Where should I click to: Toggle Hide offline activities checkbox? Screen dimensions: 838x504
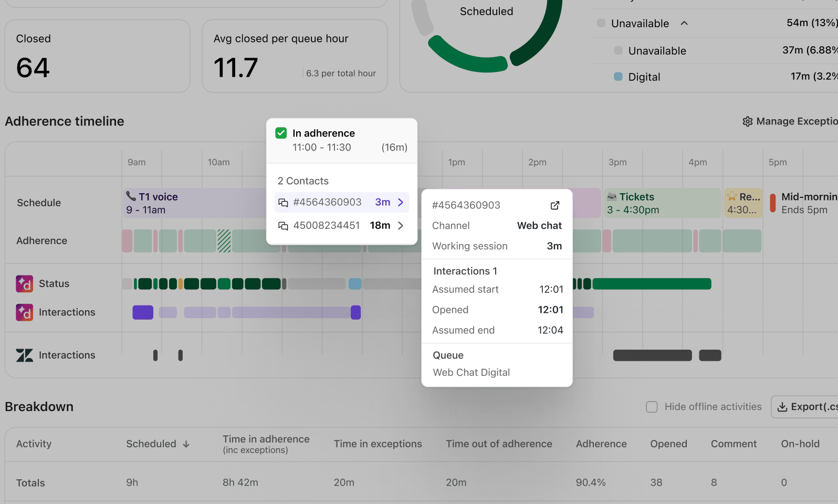coord(652,407)
